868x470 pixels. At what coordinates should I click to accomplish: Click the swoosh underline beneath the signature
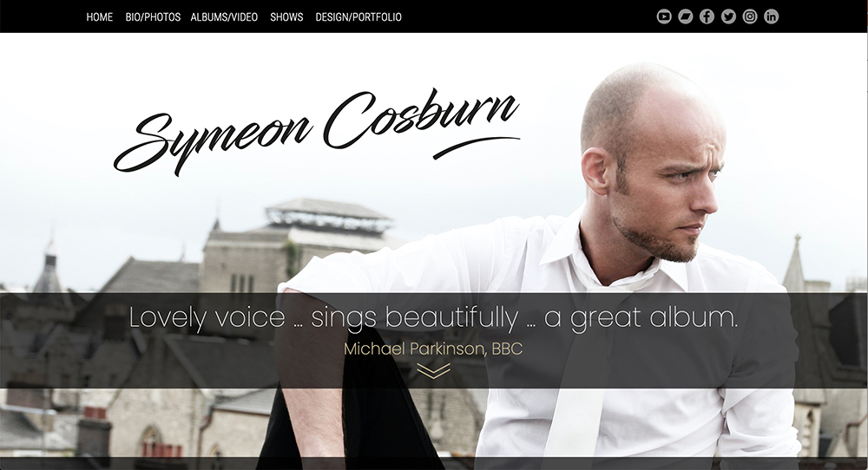[x=476, y=147]
